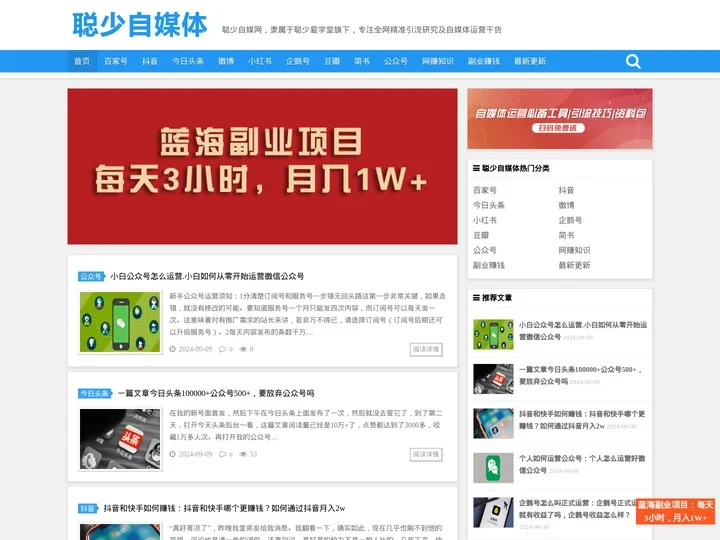Open 百家号 in navigation bar
The height and width of the screenshot is (540, 720).
[116, 61]
